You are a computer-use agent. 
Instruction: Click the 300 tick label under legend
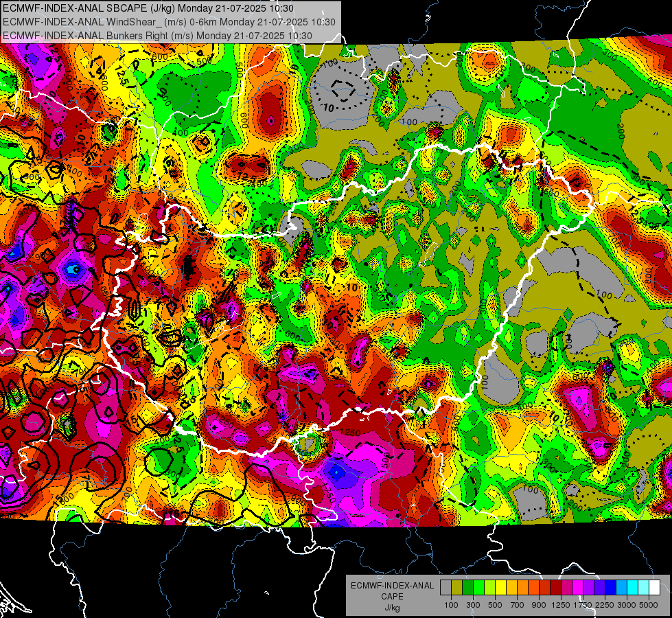pos(473,605)
